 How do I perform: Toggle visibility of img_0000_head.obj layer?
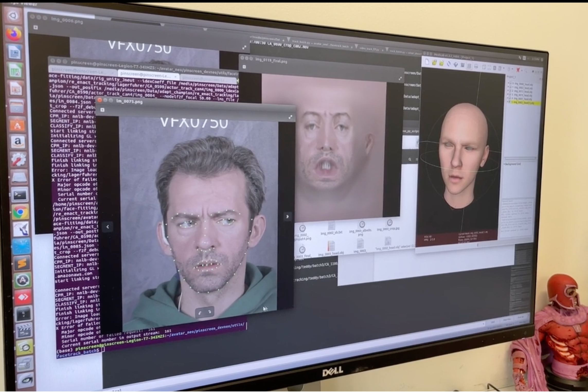coord(510,83)
